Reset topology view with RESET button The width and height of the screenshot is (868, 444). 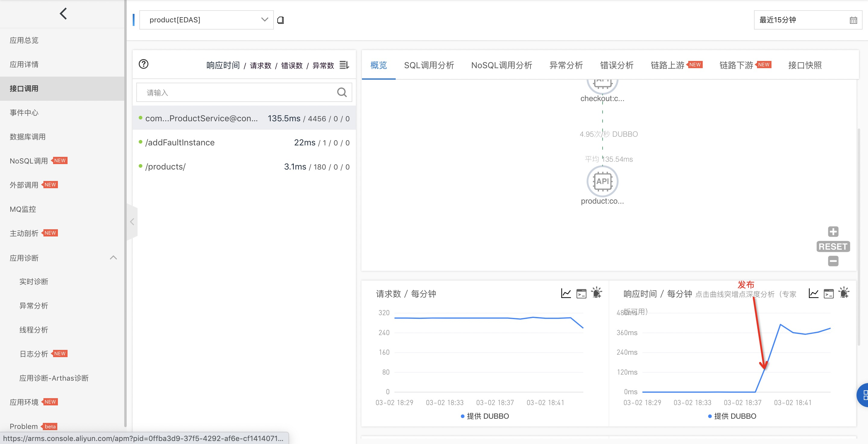(833, 247)
